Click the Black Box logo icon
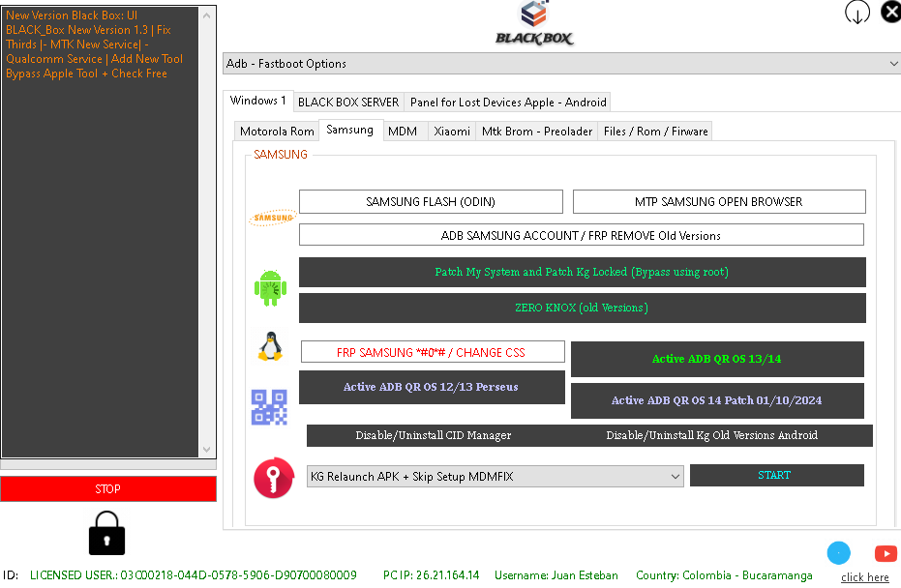Image resolution: width=901 pixels, height=588 pixels. coord(534,23)
